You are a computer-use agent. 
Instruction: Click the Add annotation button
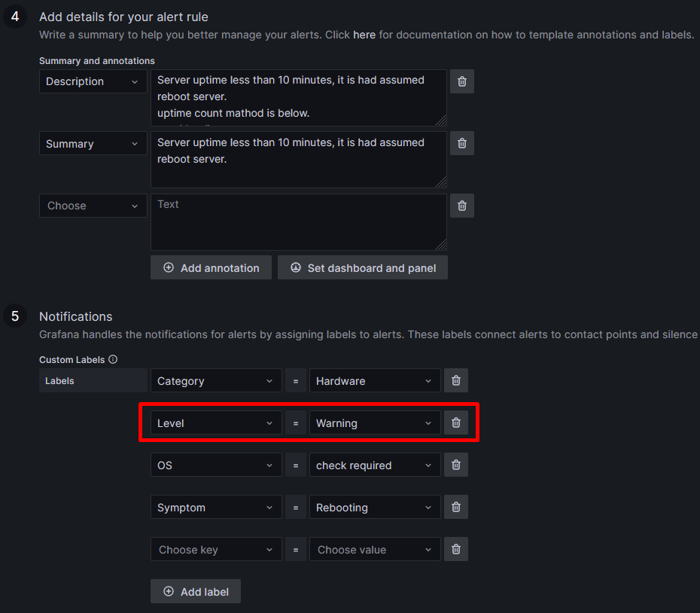(x=211, y=267)
